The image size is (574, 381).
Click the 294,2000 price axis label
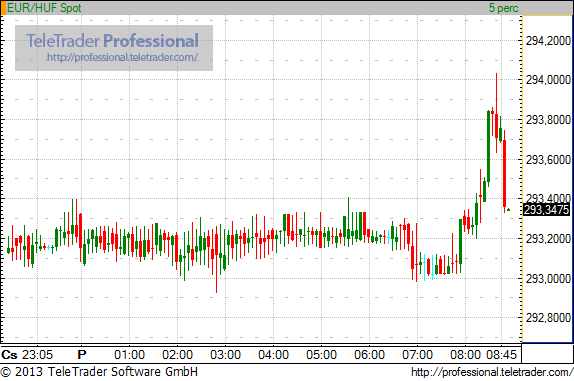tap(548, 41)
